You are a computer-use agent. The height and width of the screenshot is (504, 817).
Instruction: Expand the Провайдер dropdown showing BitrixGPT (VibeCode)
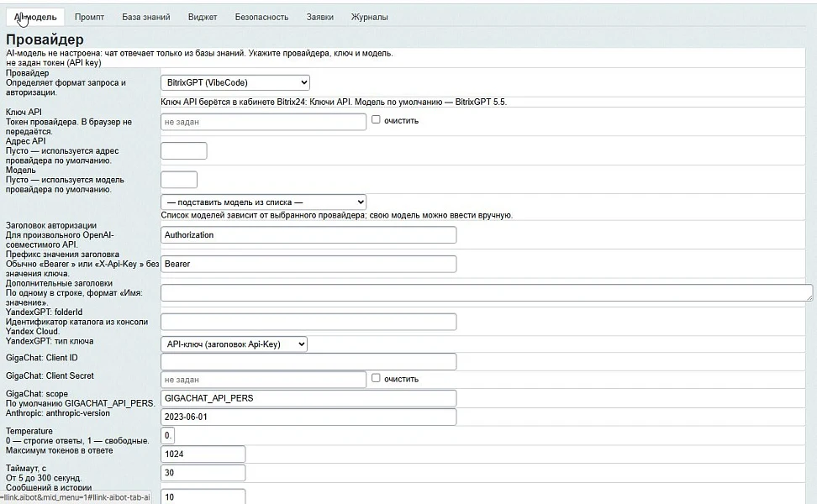pyautogui.click(x=235, y=82)
